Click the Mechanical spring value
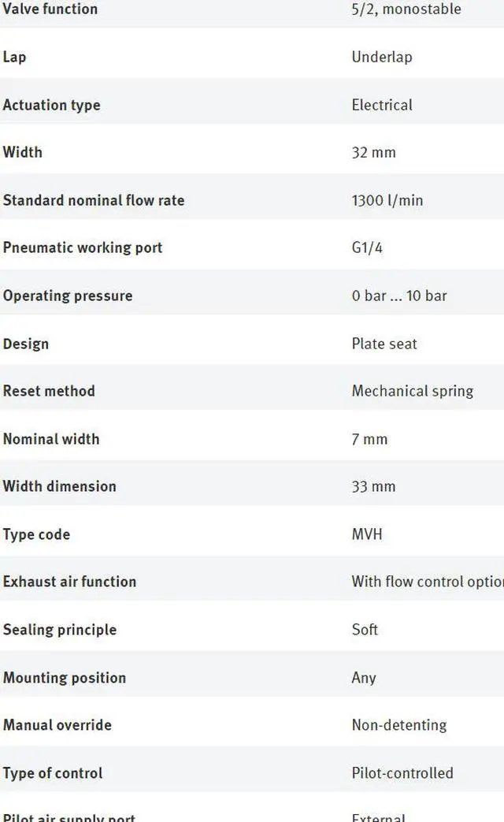 413,391
